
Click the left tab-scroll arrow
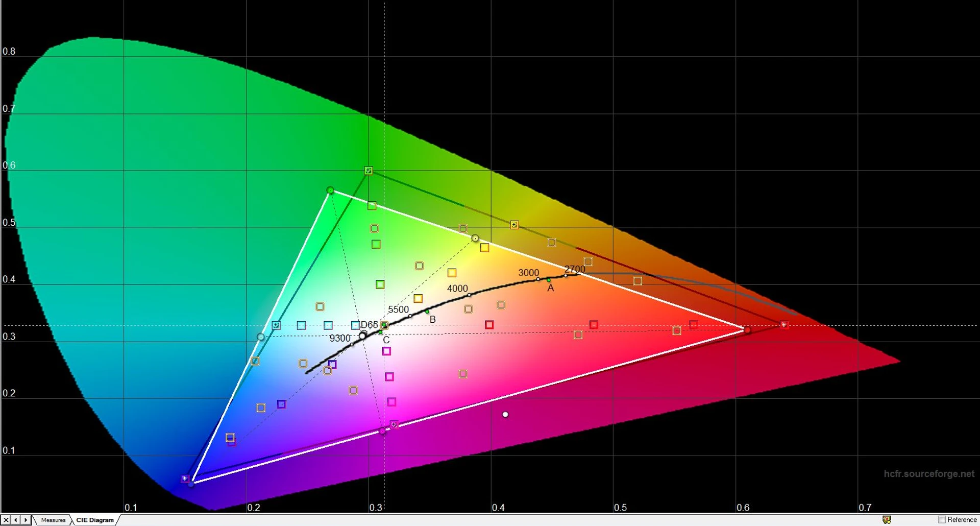point(16,520)
